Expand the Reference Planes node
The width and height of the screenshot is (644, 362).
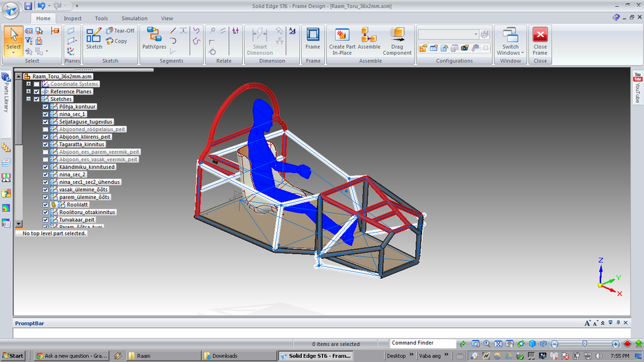click(28, 92)
